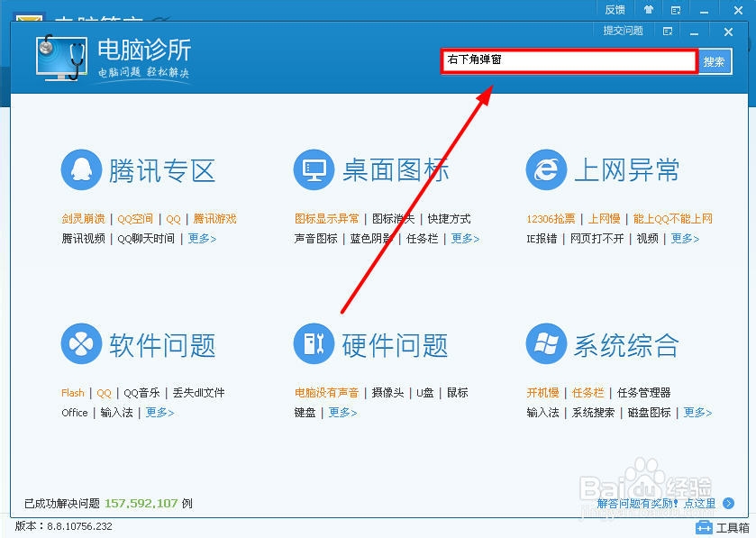
Task: Open the 电脑管家 logo at top left
Action: coord(27,18)
